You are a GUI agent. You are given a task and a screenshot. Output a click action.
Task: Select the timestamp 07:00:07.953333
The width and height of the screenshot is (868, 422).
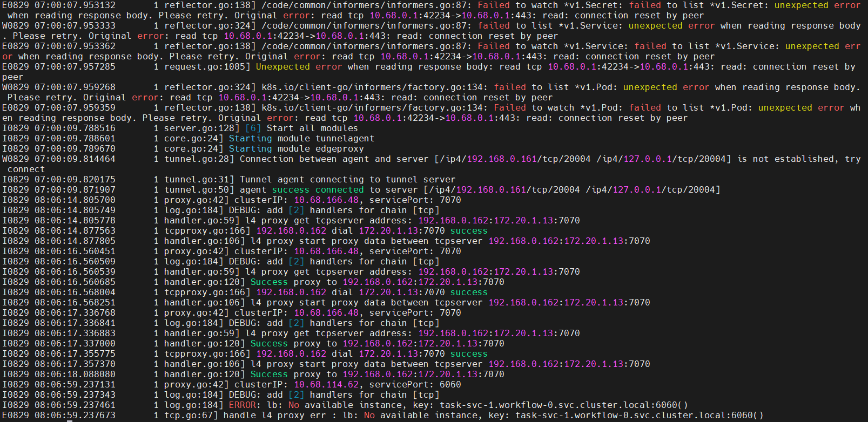[x=75, y=26]
